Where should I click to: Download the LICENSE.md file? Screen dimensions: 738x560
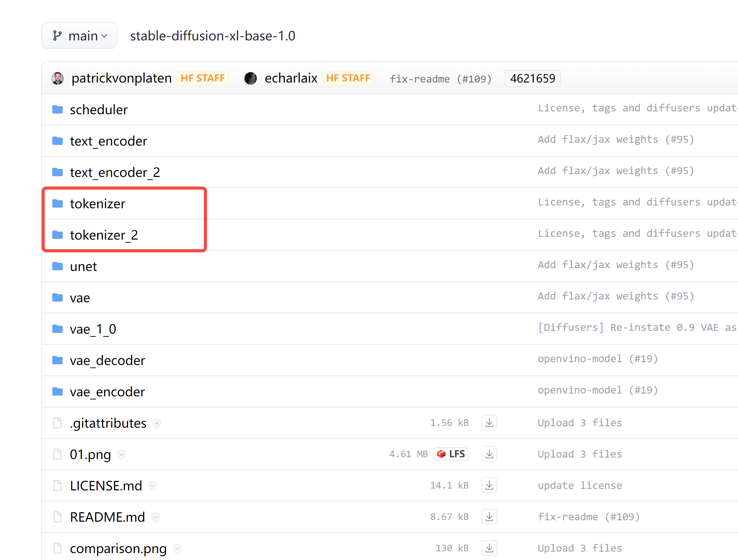(x=489, y=485)
